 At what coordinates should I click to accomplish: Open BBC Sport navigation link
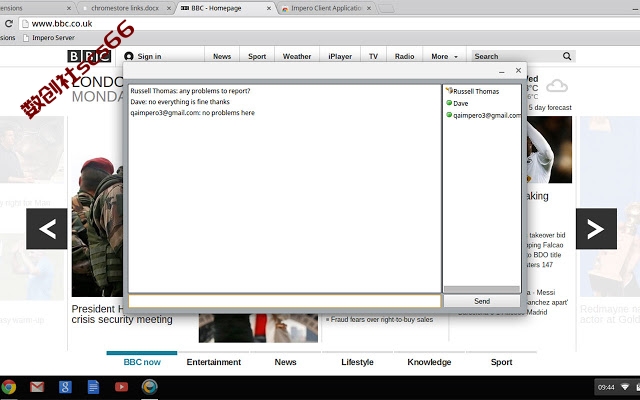point(257,56)
